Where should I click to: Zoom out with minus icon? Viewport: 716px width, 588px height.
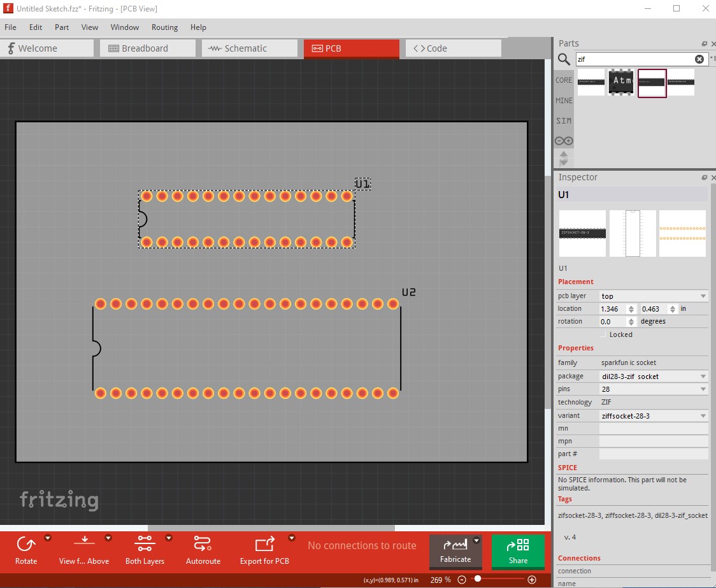(x=462, y=580)
